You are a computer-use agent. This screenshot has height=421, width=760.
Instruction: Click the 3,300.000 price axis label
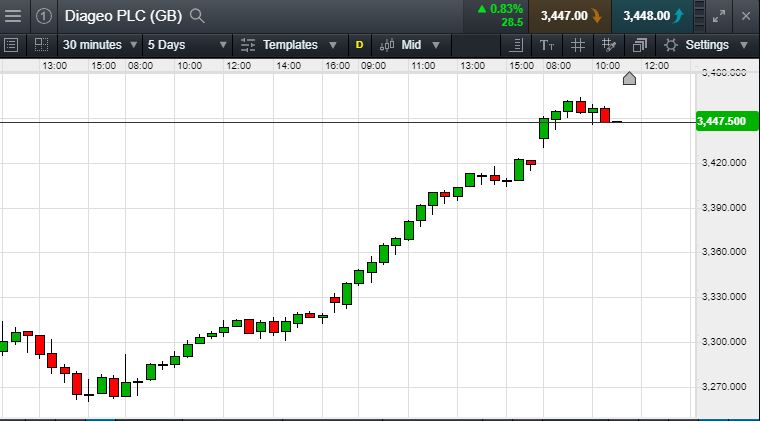click(x=724, y=342)
